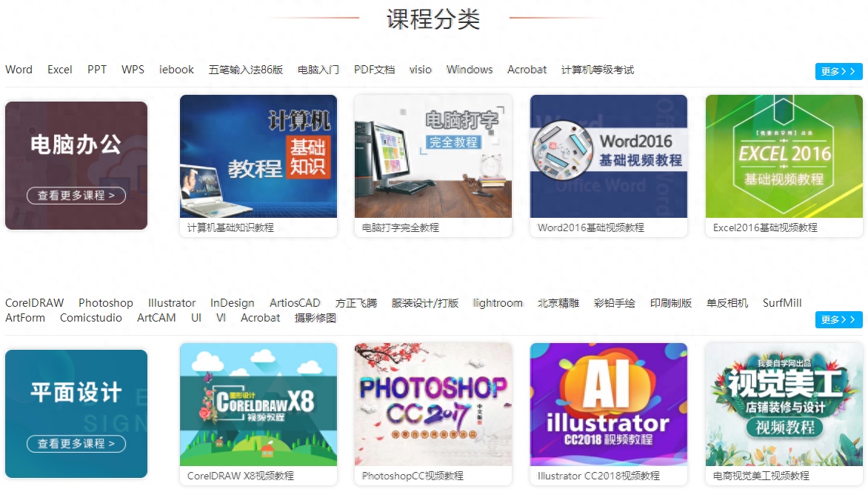The width and height of the screenshot is (868, 492).
Task: Open the Word category link
Action: pyautogui.click(x=19, y=70)
